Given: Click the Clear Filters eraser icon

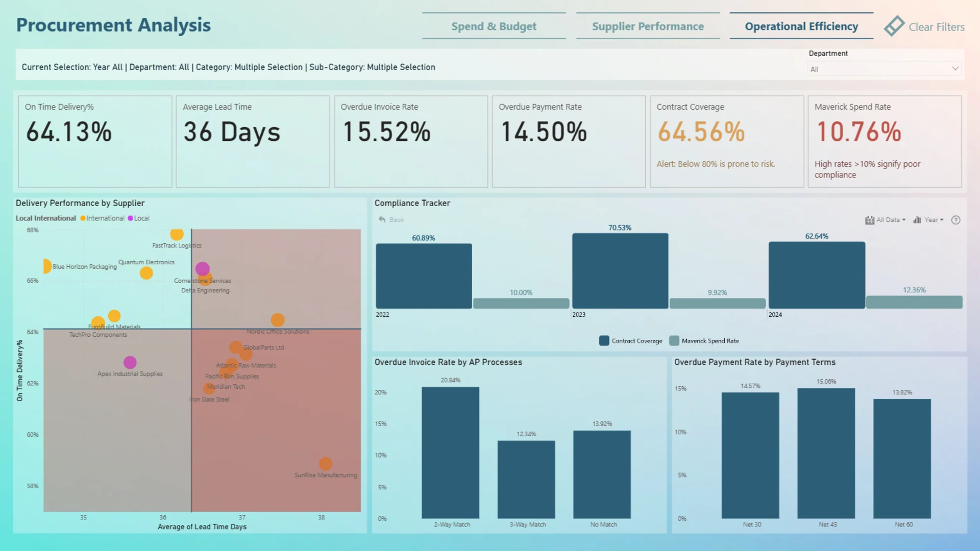Looking at the screenshot, I should (894, 26).
